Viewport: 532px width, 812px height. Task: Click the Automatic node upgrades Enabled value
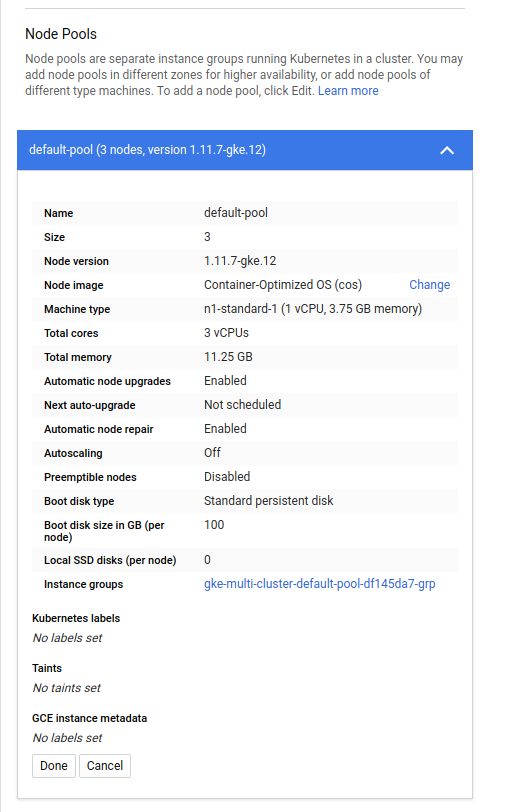pos(225,381)
